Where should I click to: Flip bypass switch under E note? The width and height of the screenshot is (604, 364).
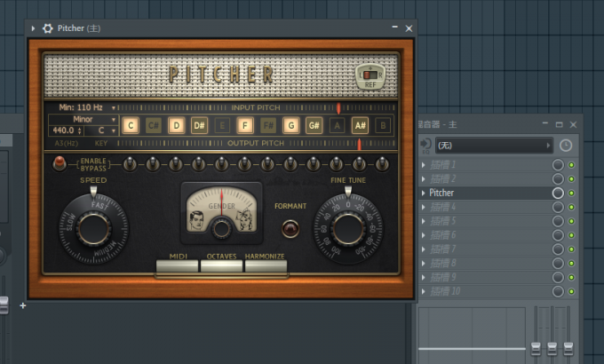point(221,164)
